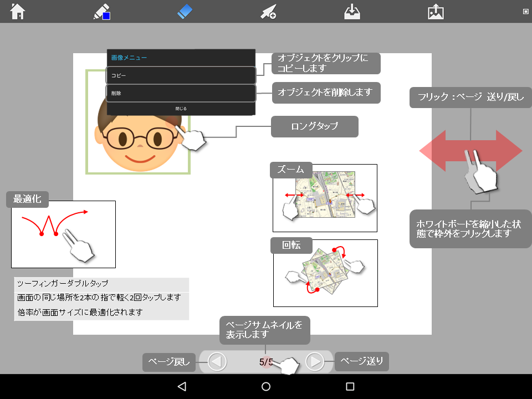
Task: Tap the 5/5 page number indicator
Action: click(x=266, y=362)
